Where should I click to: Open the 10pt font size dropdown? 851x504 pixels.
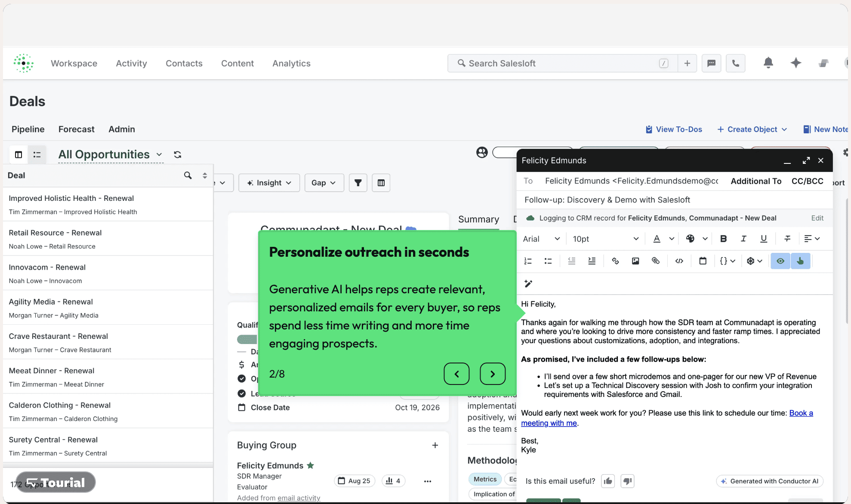[605, 239]
